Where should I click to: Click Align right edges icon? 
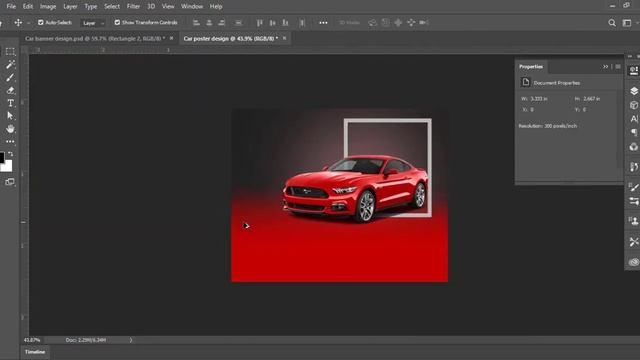(222, 22)
